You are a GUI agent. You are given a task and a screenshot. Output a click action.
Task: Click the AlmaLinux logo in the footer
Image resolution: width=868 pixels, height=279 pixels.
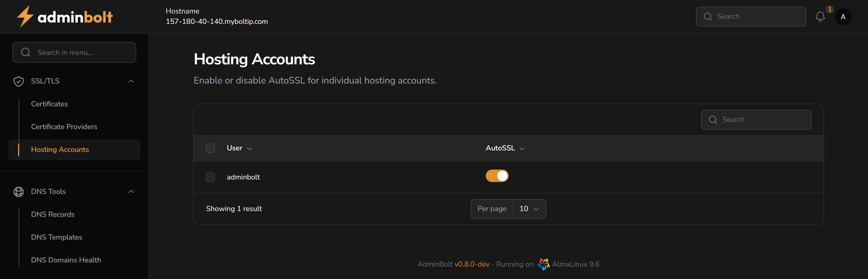tap(544, 264)
